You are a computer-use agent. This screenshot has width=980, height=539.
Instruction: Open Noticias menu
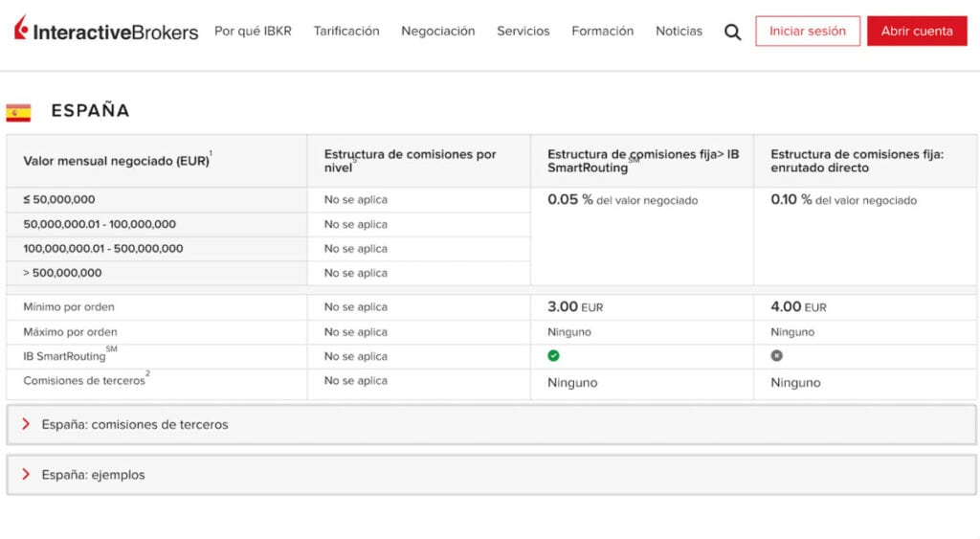(679, 32)
